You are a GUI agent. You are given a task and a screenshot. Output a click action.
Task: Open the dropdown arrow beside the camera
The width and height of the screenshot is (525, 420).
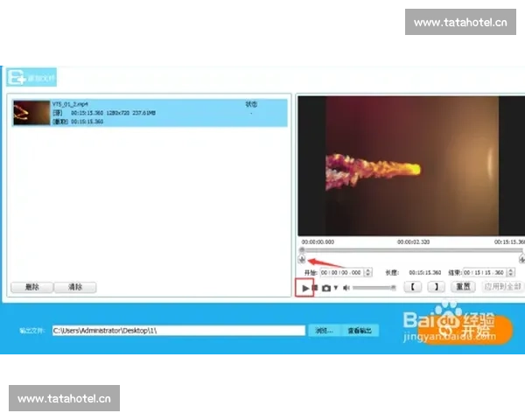click(335, 287)
